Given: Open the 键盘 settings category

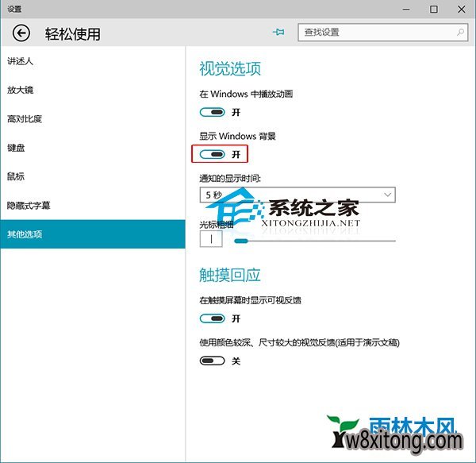Looking at the screenshot, I should click(16, 148).
